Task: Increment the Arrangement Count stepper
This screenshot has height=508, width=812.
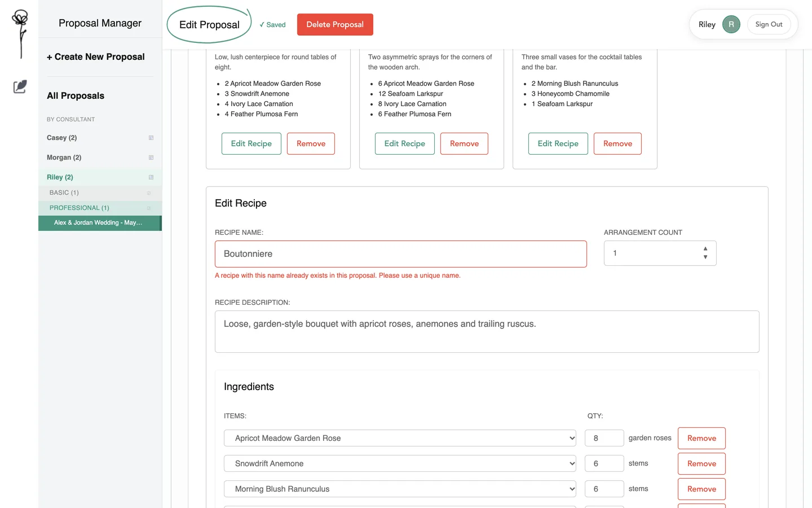Action: 705,249
